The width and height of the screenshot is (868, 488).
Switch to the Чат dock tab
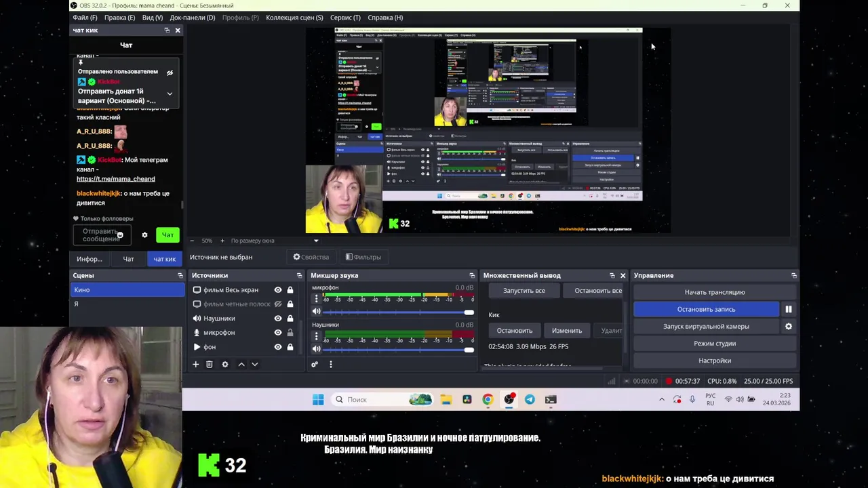pos(128,259)
